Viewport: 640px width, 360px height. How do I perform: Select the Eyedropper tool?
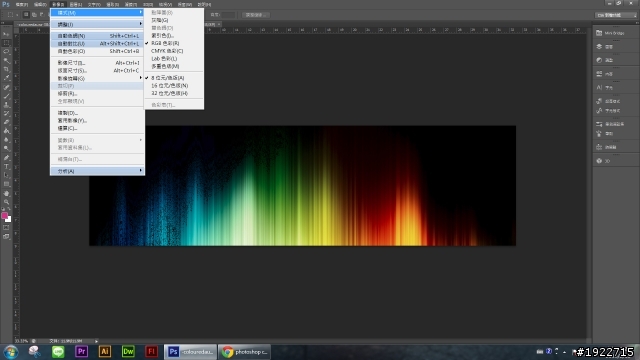point(7,78)
